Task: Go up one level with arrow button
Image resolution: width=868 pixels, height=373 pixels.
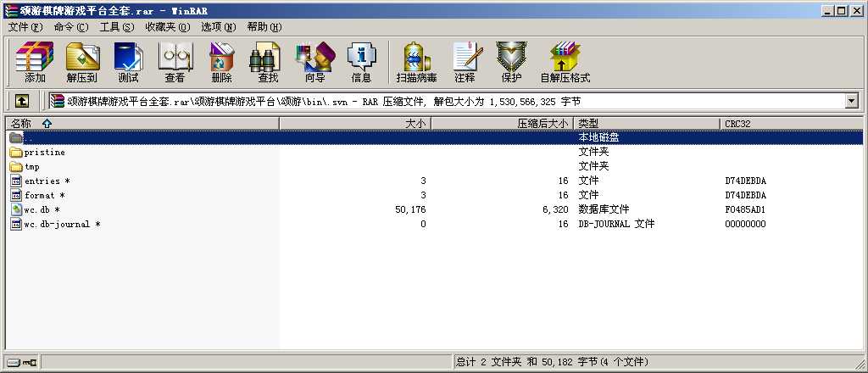Action: (x=21, y=101)
